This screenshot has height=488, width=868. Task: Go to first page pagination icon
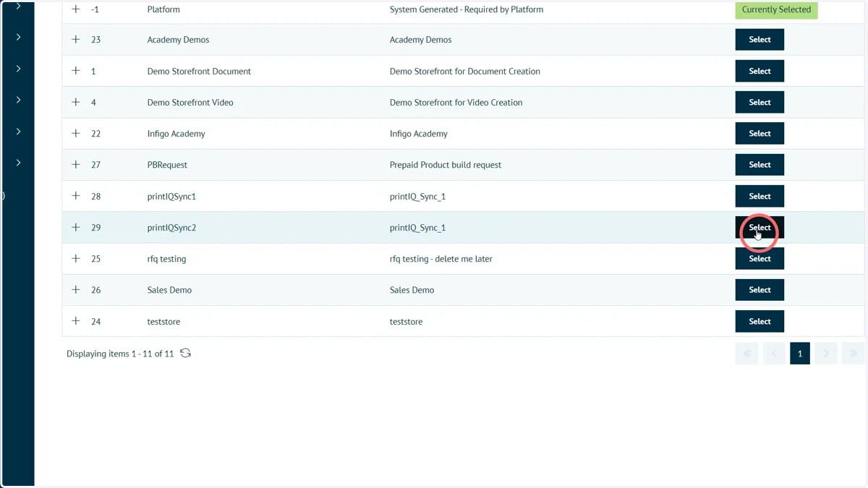coord(746,353)
